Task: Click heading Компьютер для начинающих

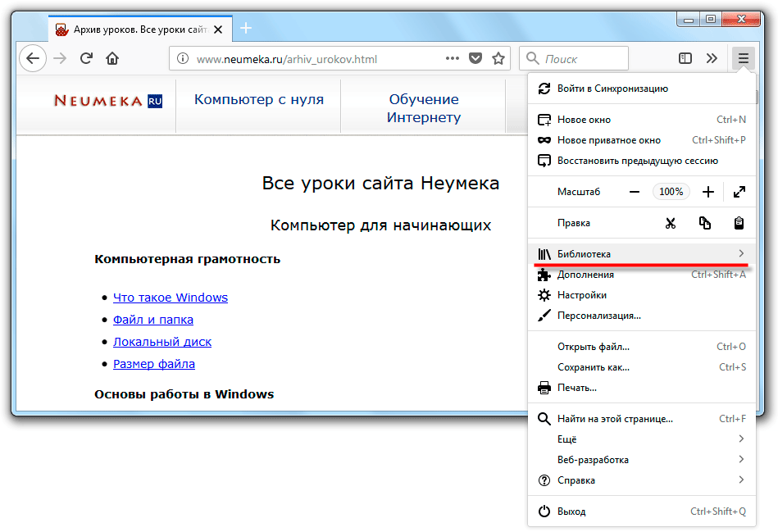Action: tap(380, 225)
